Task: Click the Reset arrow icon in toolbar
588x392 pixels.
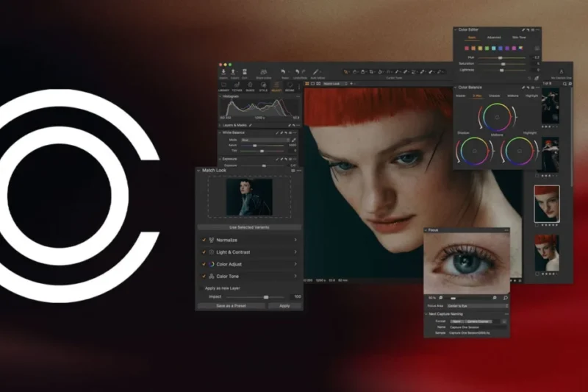Action: click(x=284, y=71)
